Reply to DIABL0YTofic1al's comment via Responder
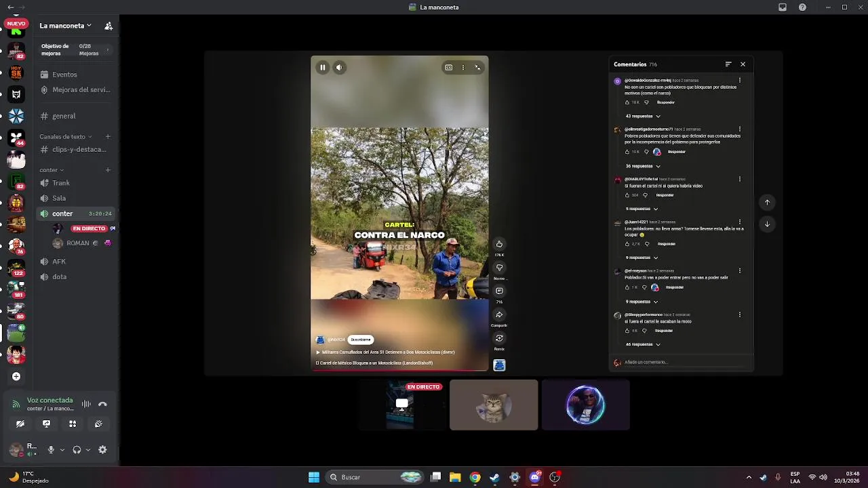 click(x=665, y=195)
